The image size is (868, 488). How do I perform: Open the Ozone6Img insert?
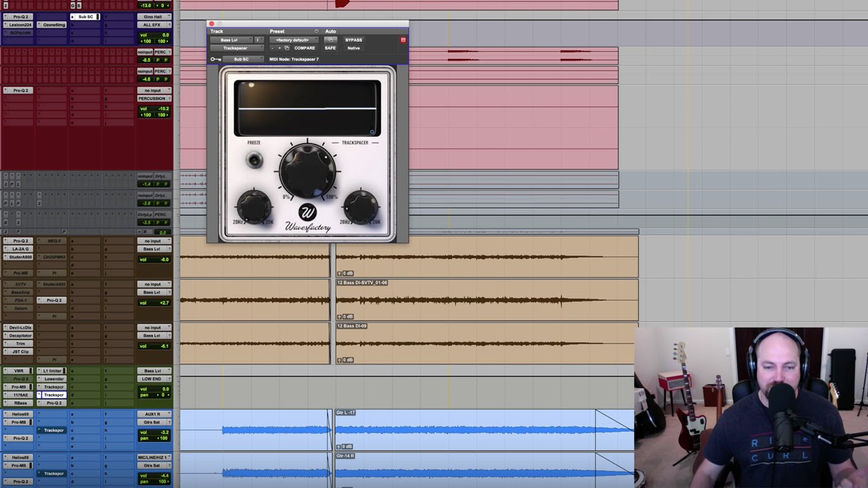tap(53, 25)
